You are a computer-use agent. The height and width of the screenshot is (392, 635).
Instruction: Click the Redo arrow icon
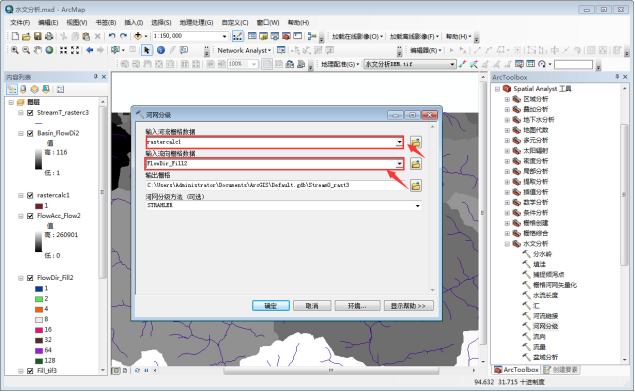(x=123, y=36)
